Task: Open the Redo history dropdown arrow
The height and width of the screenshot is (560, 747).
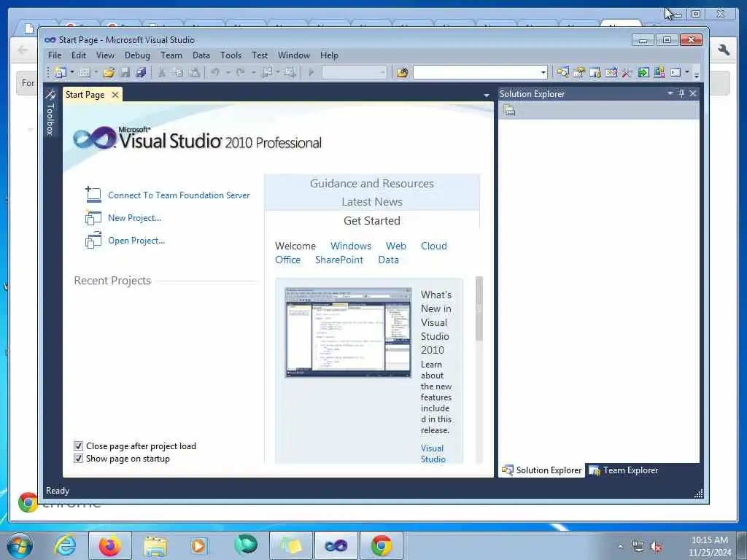Action: (x=253, y=72)
